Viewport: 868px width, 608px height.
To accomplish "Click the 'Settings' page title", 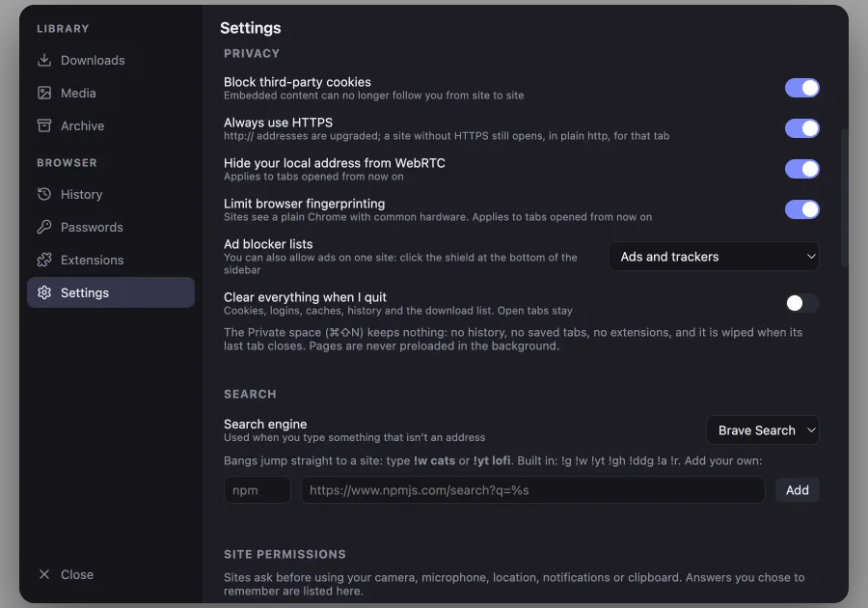I will pyautogui.click(x=250, y=28).
